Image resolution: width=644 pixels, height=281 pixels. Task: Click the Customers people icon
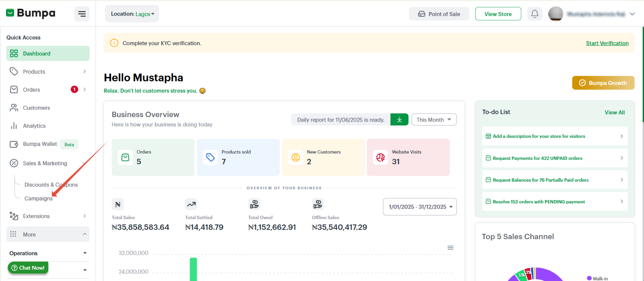click(x=14, y=108)
